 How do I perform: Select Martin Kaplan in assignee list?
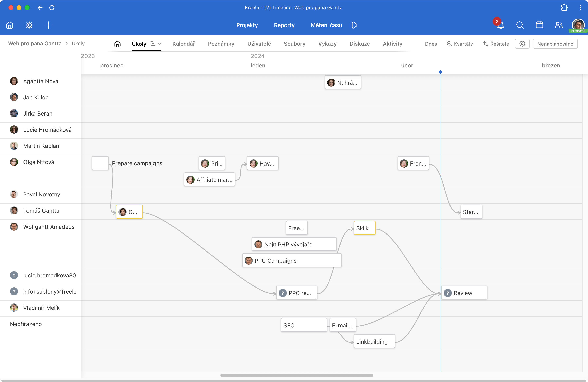click(x=41, y=146)
